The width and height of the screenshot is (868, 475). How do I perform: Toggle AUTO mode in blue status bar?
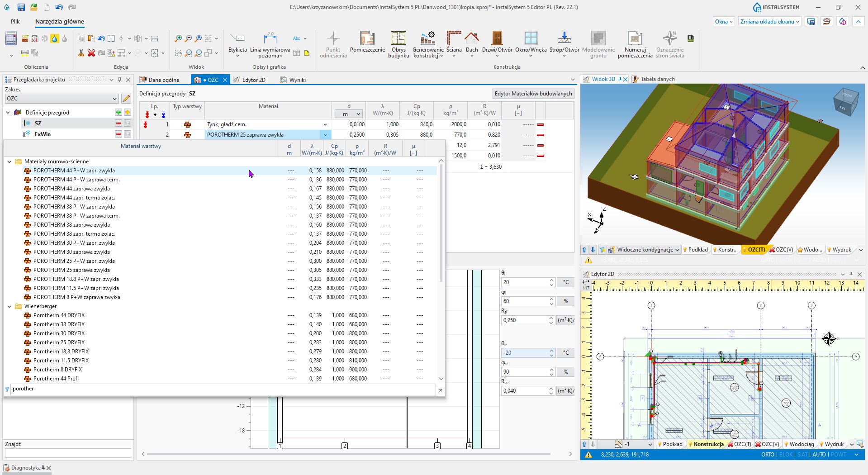819,455
